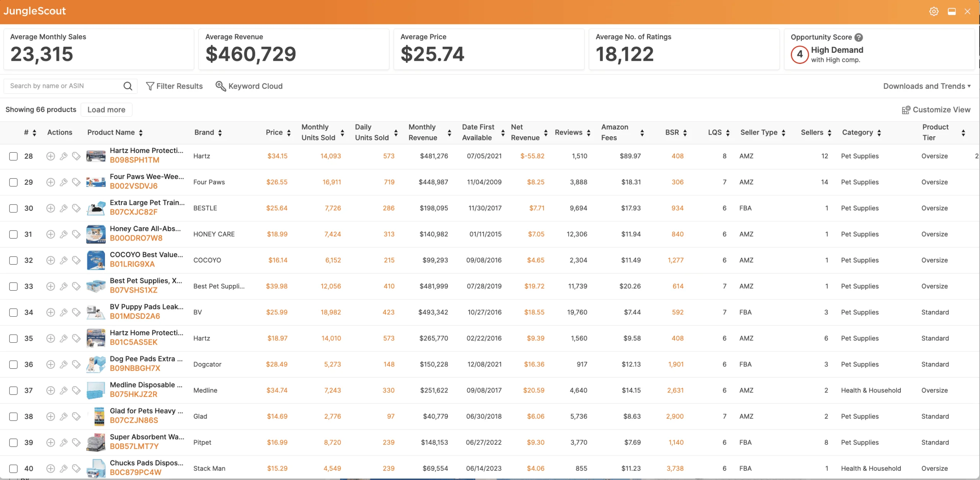Click the Honey Care product thumbnail
The image size is (980, 480).
[96, 234]
